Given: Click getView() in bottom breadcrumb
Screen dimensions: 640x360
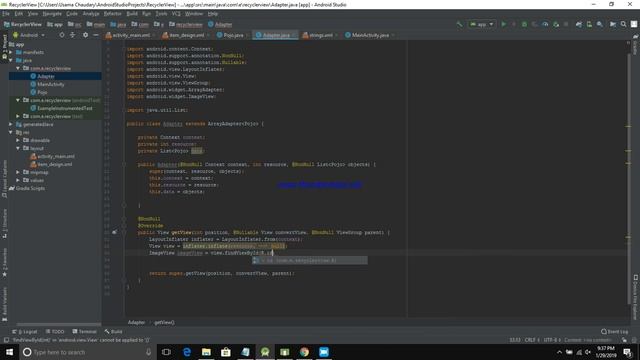Looking at the screenshot, I should point(164,322).
